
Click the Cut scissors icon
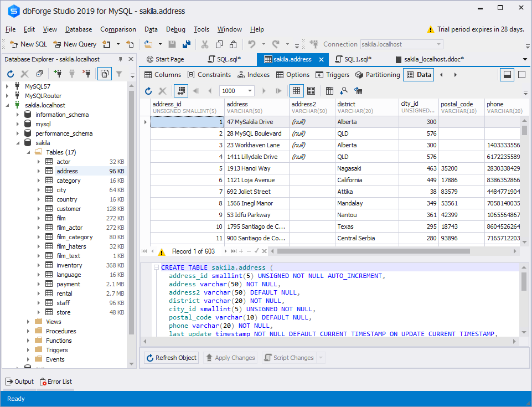tap(205, 44)
